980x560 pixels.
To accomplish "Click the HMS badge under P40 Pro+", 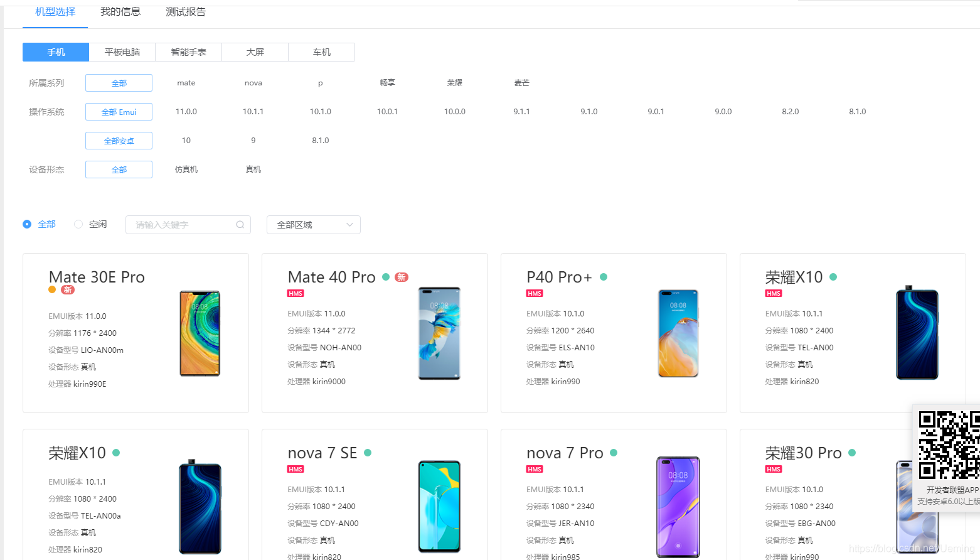I will click(535, 293).
